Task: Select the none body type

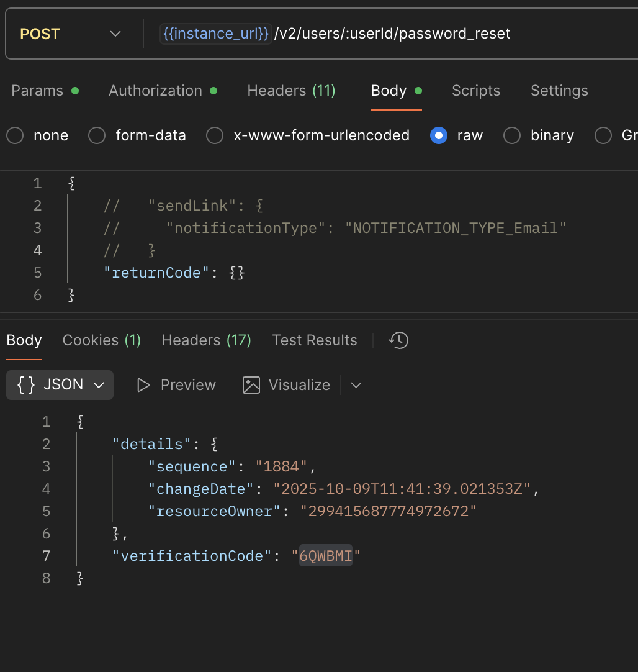Action: point(15,135)
